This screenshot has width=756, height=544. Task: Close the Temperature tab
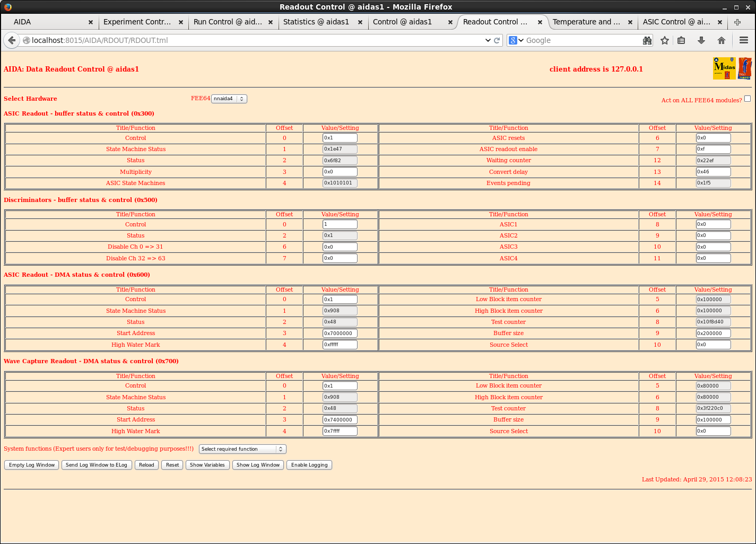pos(630,22)
